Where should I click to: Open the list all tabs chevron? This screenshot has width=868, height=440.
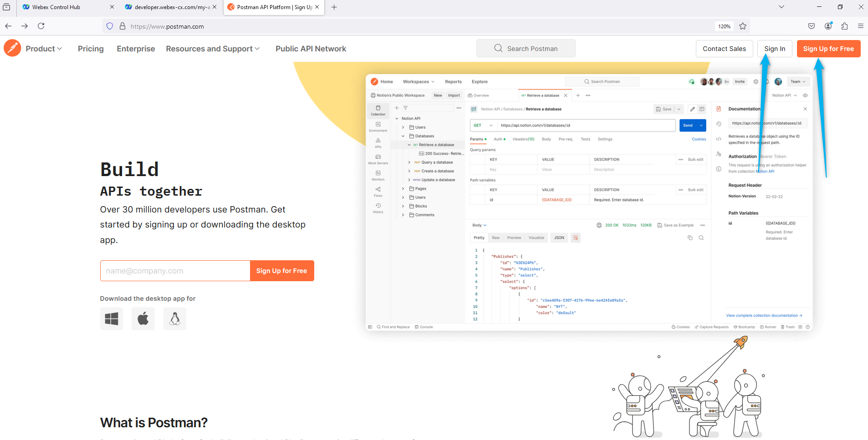tap(781, 7)
